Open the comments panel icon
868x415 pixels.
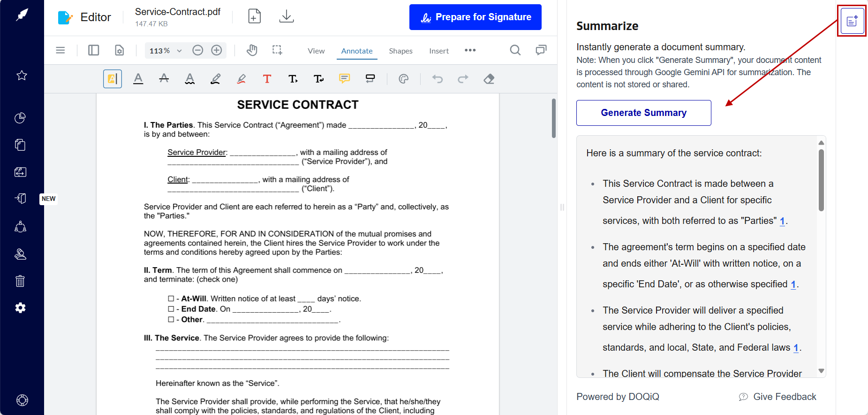point(541,50)
